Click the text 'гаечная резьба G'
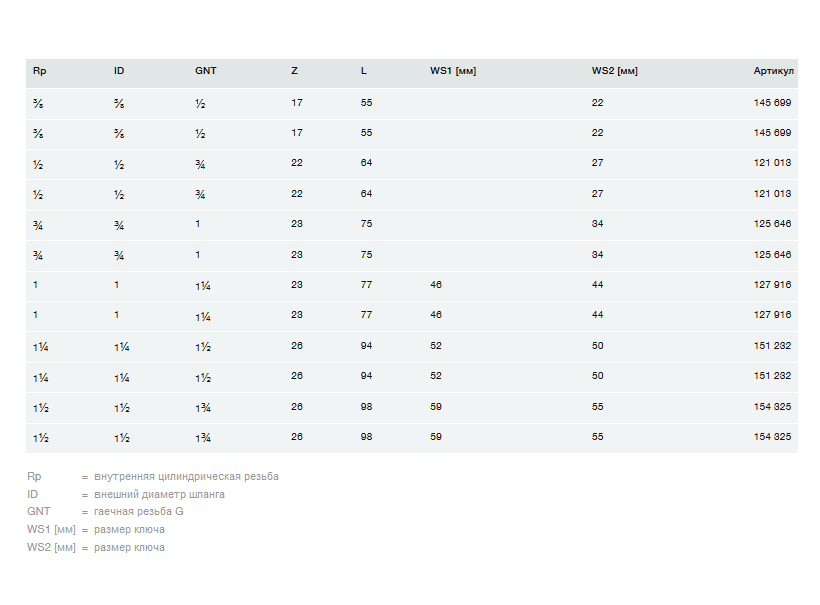The width and height of the screenshot is (820, 605). point(139,511)
